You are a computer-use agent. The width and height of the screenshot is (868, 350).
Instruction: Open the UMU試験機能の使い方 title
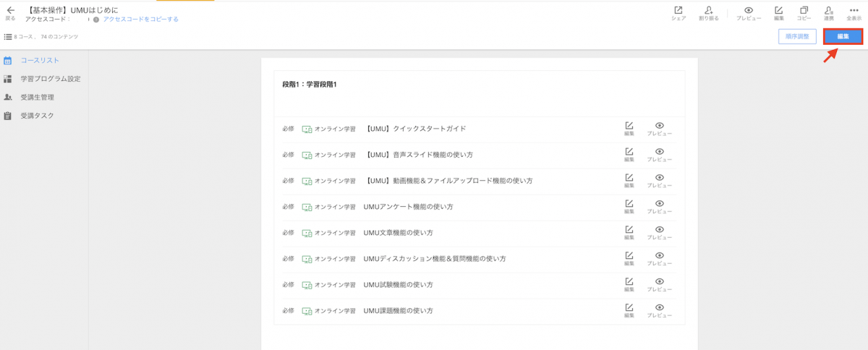398,285
